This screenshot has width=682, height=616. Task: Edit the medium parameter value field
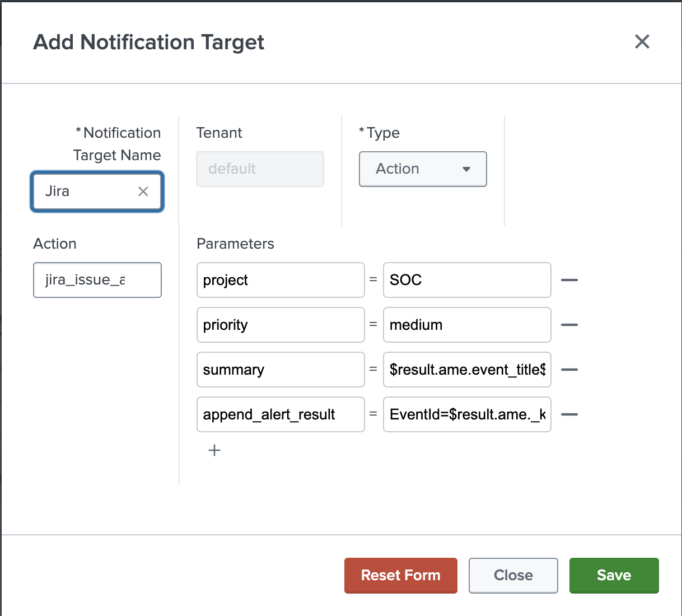tap(466, 325)
